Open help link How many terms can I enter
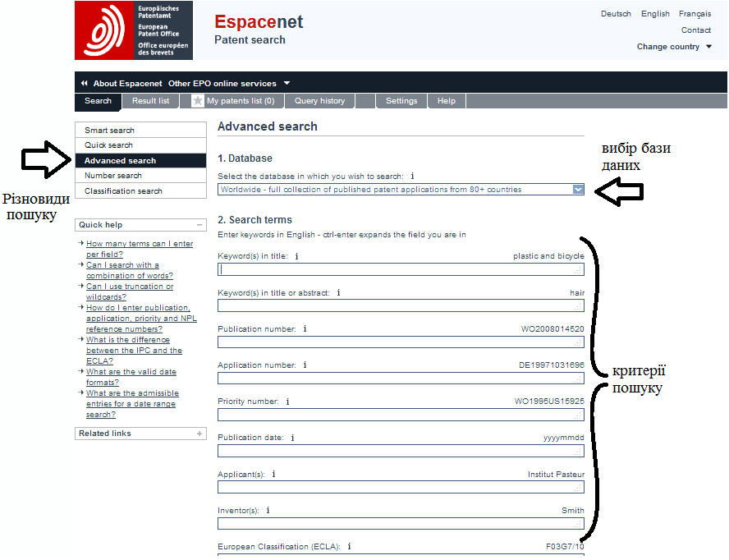The image size is (729, 560). coord(140,249)
